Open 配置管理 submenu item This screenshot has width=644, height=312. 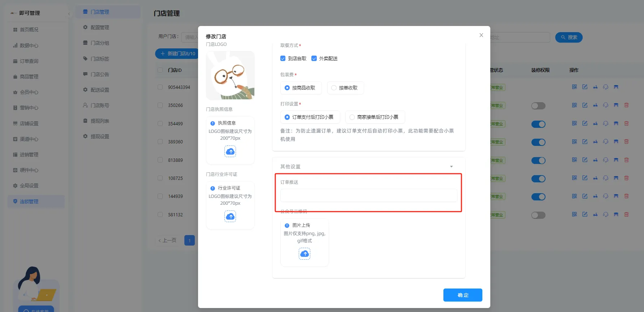click(100, 27)
